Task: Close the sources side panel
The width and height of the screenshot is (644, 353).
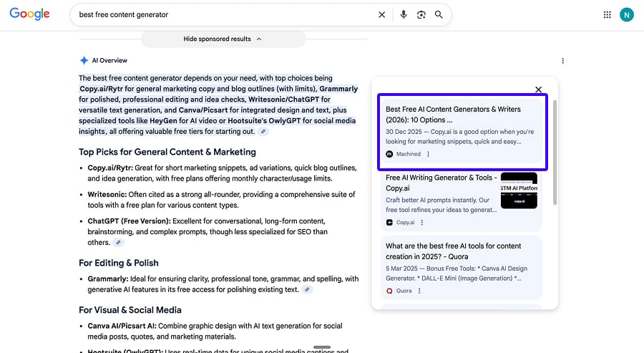Action: tap(538, 90)
